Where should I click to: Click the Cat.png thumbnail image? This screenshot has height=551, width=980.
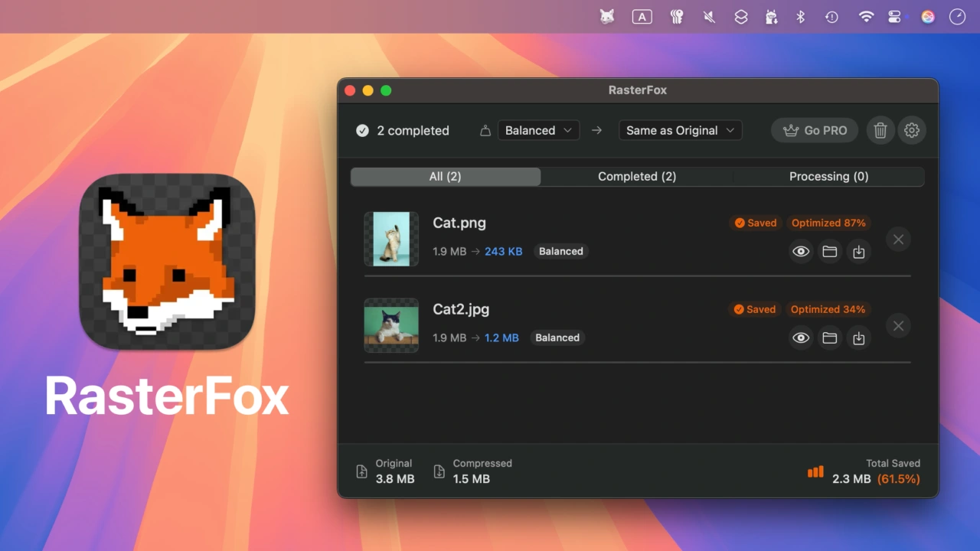click(x=391, y=240)
